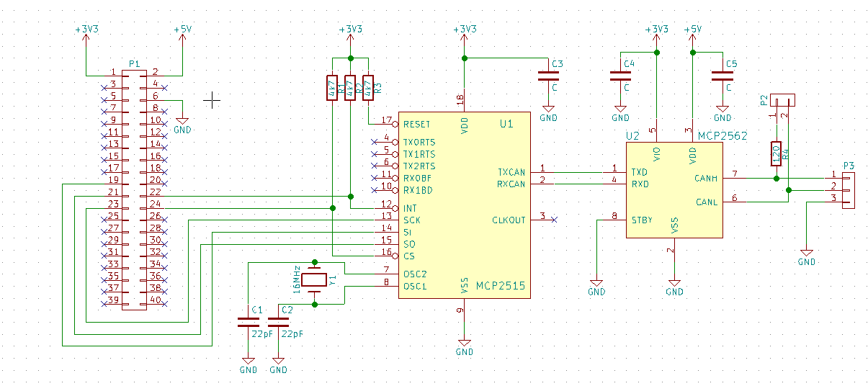Click the CS pin label on U1

click(408, 256)
